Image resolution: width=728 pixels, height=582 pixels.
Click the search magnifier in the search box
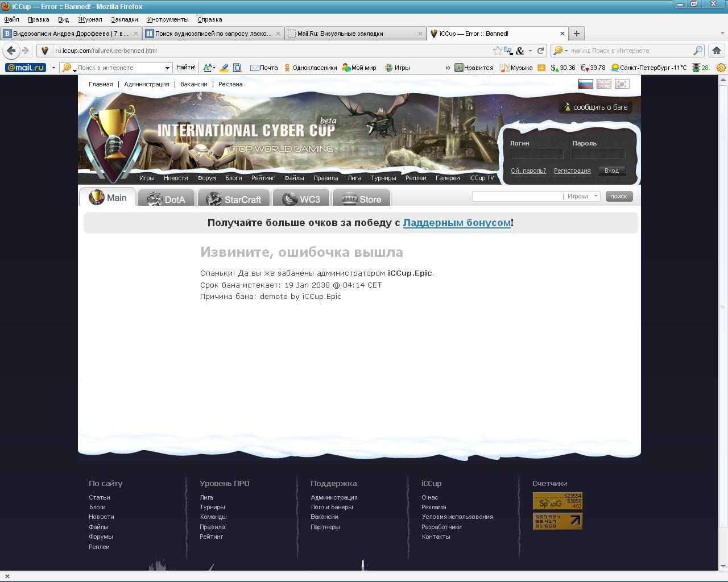[x=697, y=51]
